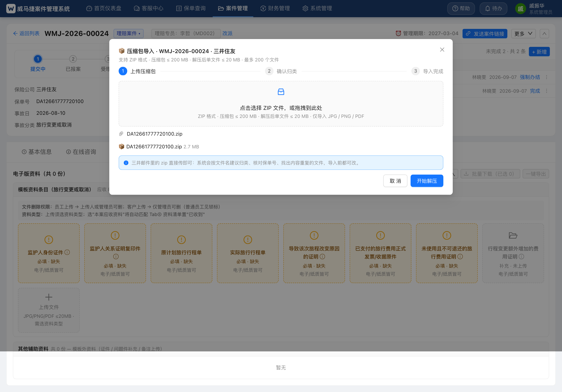Click the 返回列表 link
The image size is (562, 392).
coord(26,34)
